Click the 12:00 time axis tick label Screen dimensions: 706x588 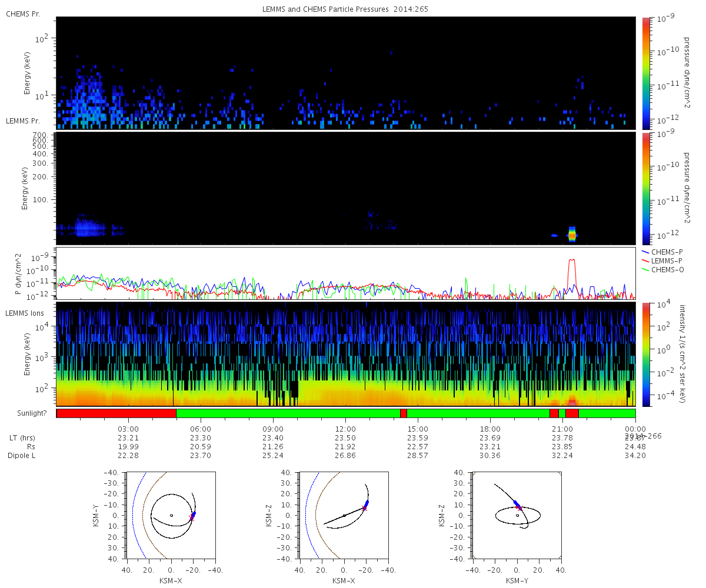[x=345, y=429]
